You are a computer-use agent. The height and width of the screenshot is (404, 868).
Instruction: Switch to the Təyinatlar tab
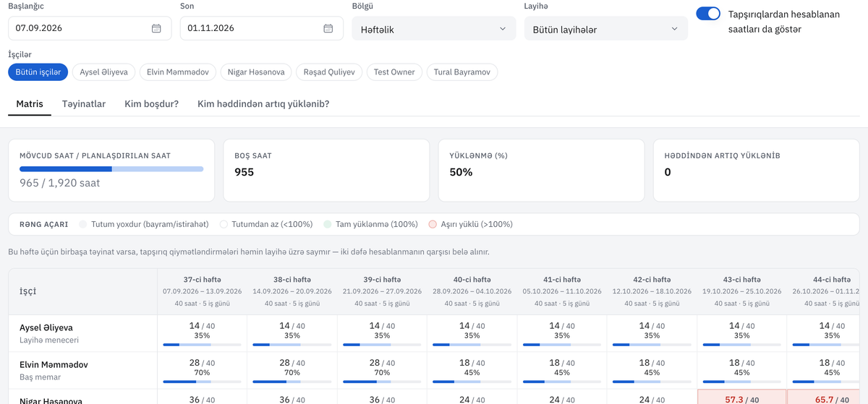pyautogui.click(x=84, y=104)
